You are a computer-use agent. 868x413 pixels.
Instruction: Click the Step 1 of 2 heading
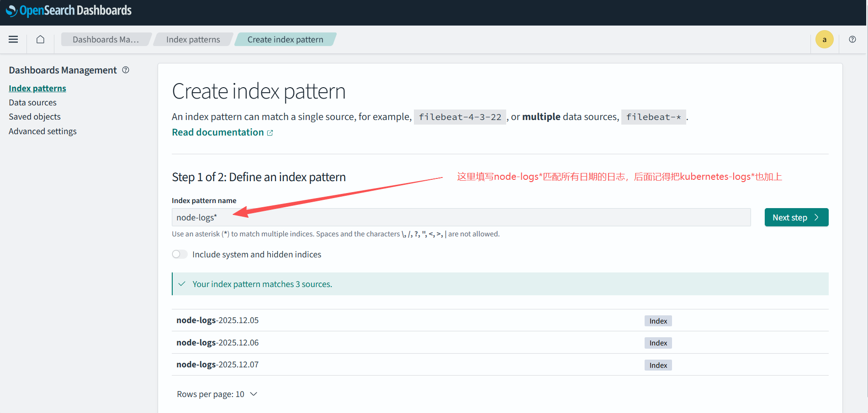[x=259, y=177]
